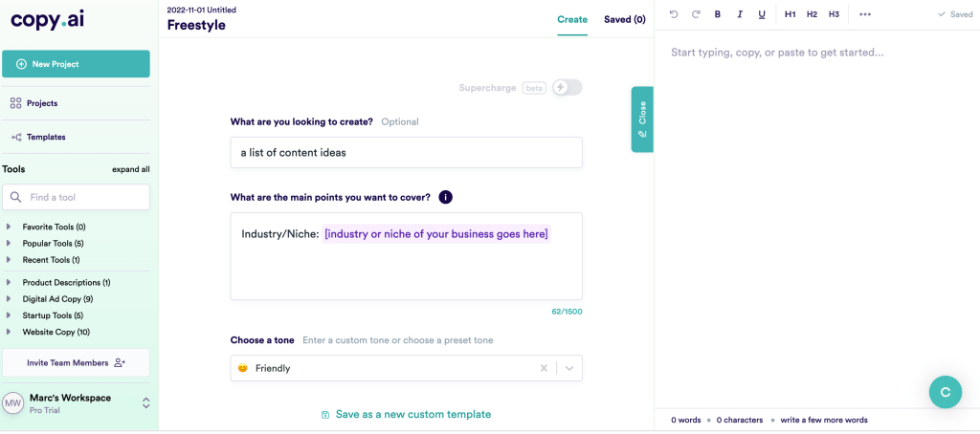Open the three-dots more options menu
The image size is (980, 434).
pyautogui.click(x=865, y=14)
